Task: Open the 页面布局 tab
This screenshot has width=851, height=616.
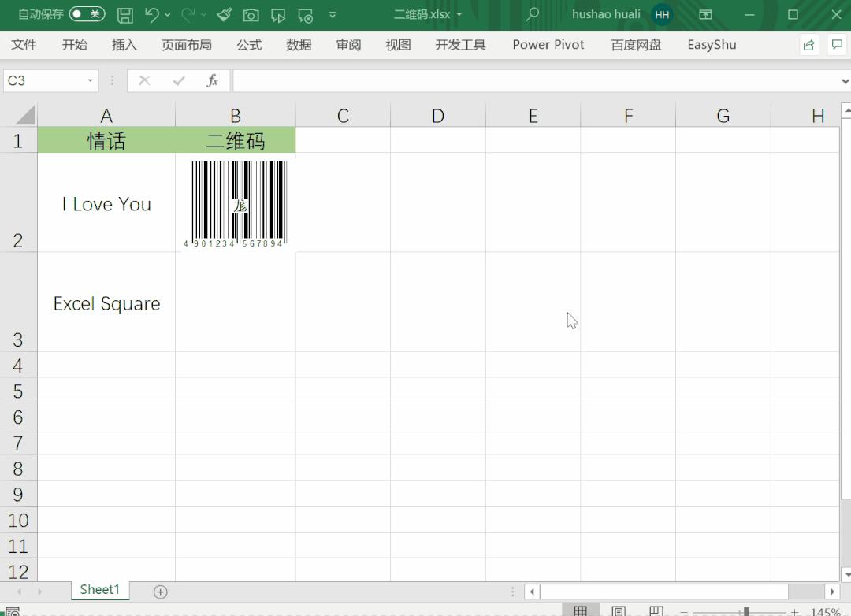Action: (186, 45)
